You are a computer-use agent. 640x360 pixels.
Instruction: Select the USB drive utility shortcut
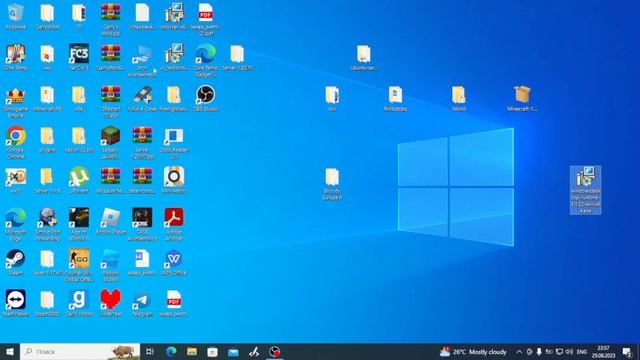point(142,98)
